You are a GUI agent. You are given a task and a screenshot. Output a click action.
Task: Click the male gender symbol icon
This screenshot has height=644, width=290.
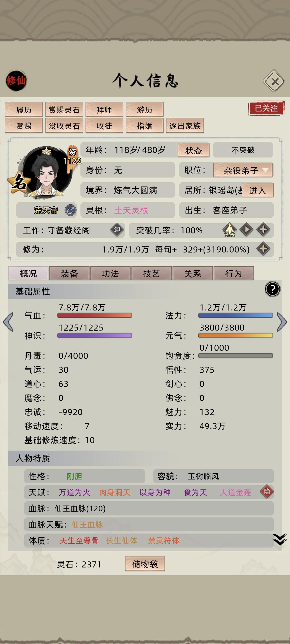pyautogui.click(x=70, y=210)
